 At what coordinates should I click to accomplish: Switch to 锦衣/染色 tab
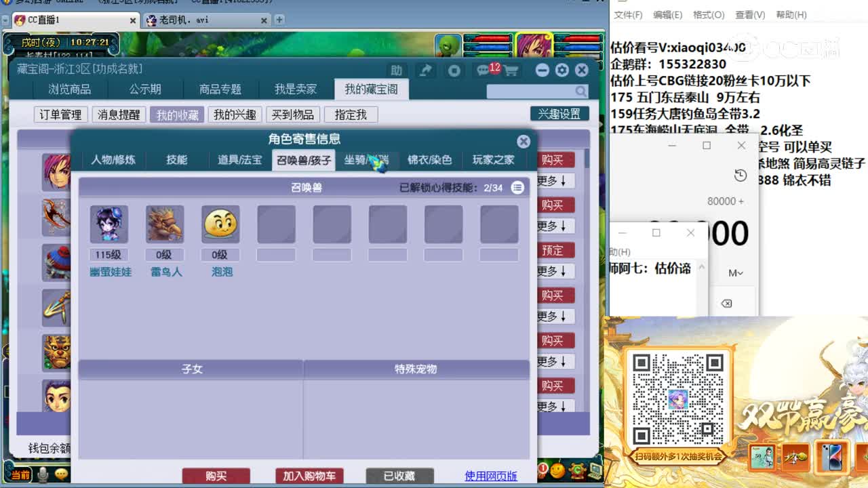pyautogui.click(x=429, y=160)
